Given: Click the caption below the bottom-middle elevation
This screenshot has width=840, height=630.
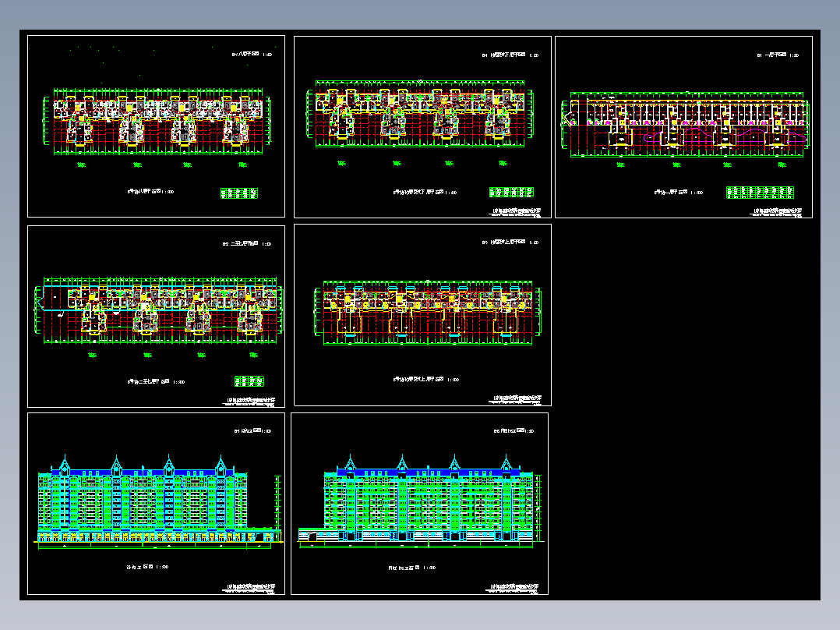Looking at the screenshot, I should (x=411, y=568).
